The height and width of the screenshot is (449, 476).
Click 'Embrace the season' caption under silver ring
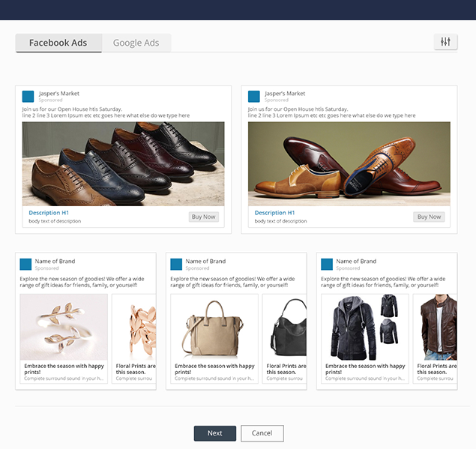point(64,369)
